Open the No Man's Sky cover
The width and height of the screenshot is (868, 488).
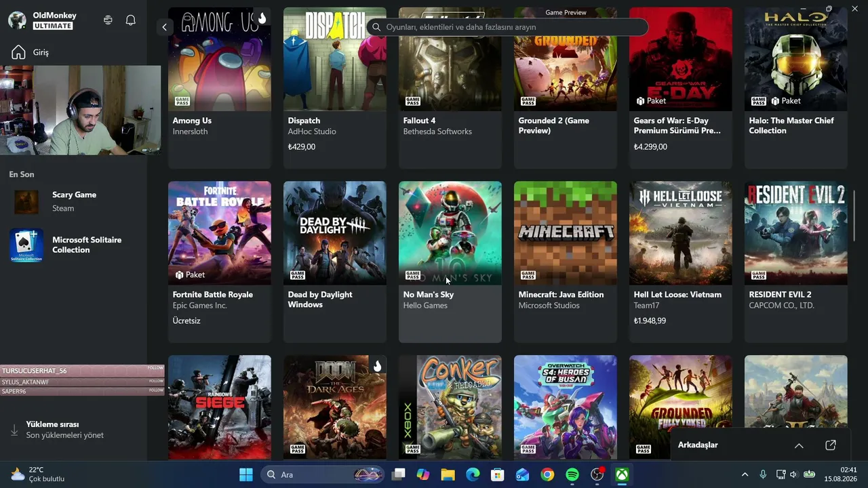tap(450, 233)
